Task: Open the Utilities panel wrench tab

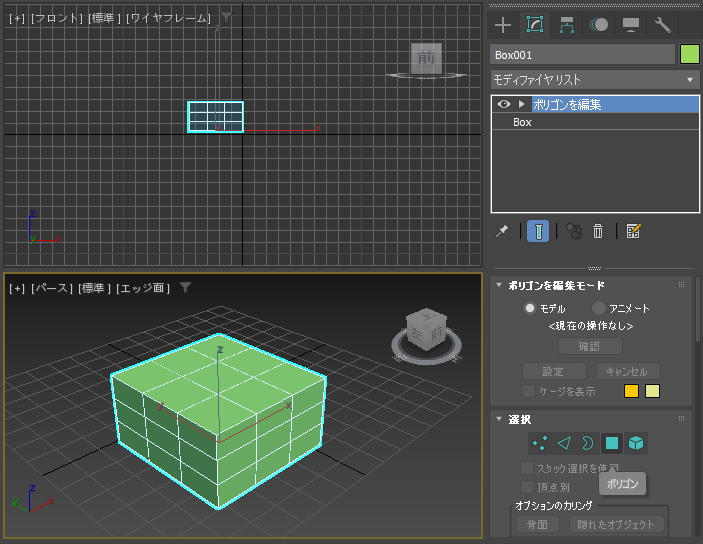Action: point(663,25)
